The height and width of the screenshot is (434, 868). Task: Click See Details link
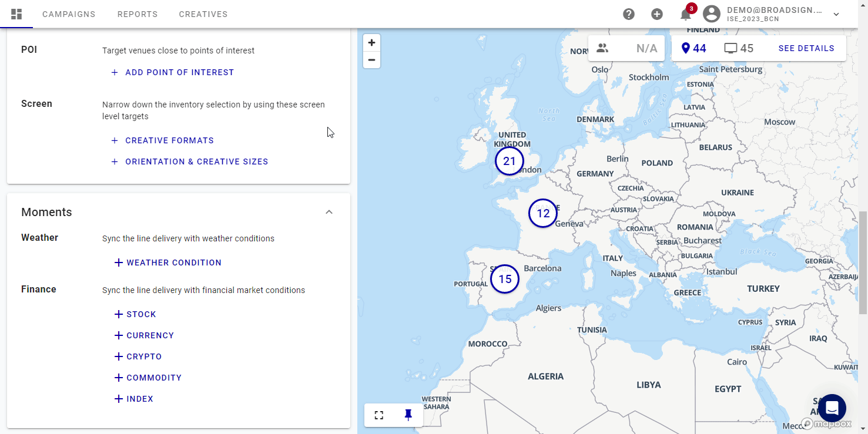pyautogui.click(x=806, y=48)
